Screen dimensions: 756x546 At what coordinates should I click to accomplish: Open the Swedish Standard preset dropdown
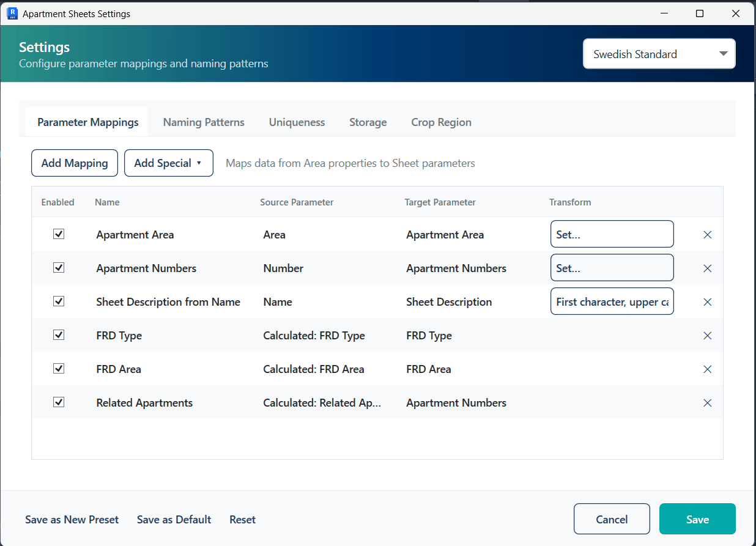pos(659,54)
